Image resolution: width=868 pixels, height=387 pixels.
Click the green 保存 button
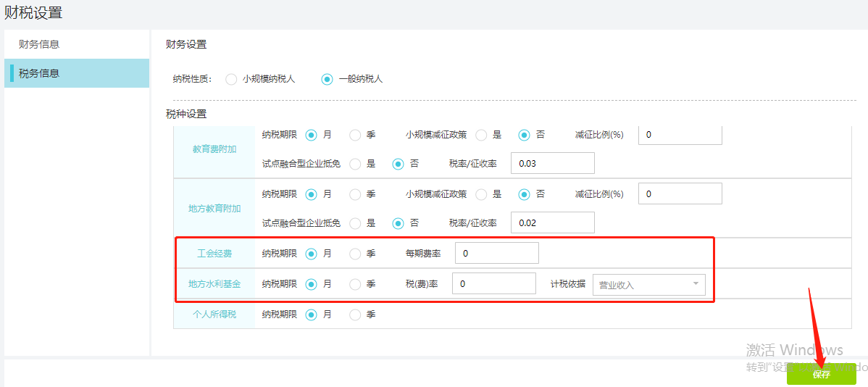point(821,375)
